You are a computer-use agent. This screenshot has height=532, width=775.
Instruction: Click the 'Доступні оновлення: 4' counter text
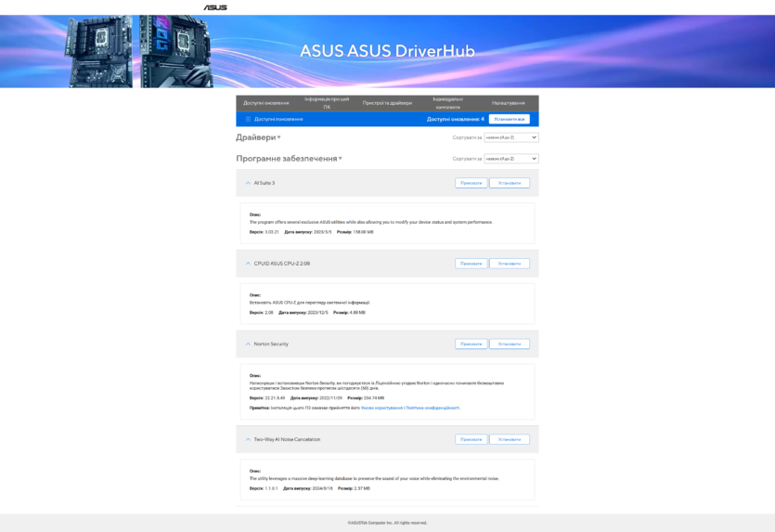tap(455, 119)
